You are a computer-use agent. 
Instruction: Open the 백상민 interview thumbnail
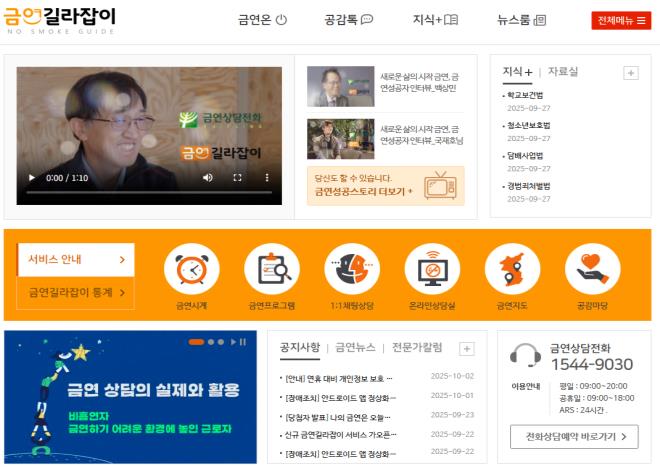point(340,86)
